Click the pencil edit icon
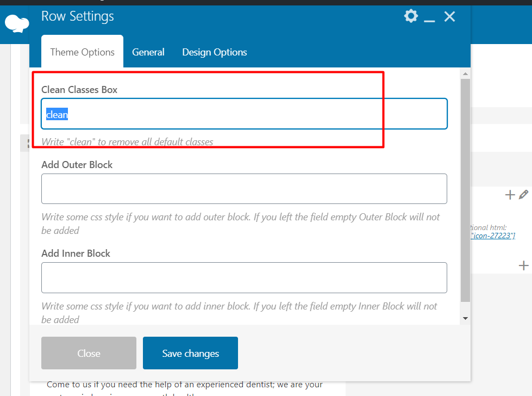 click(523, 194)
